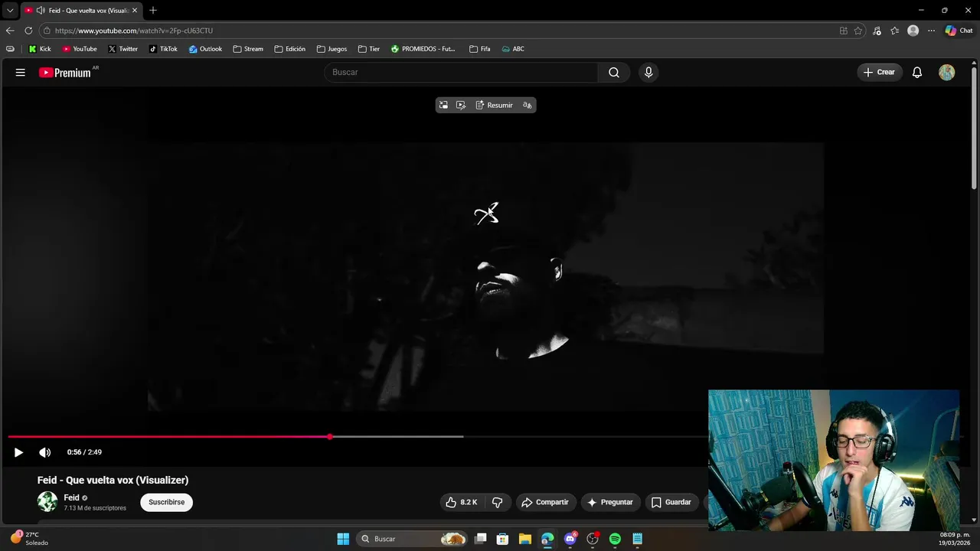Open the browser favorites list icon
980x551 pixels.
click(894, 31)
